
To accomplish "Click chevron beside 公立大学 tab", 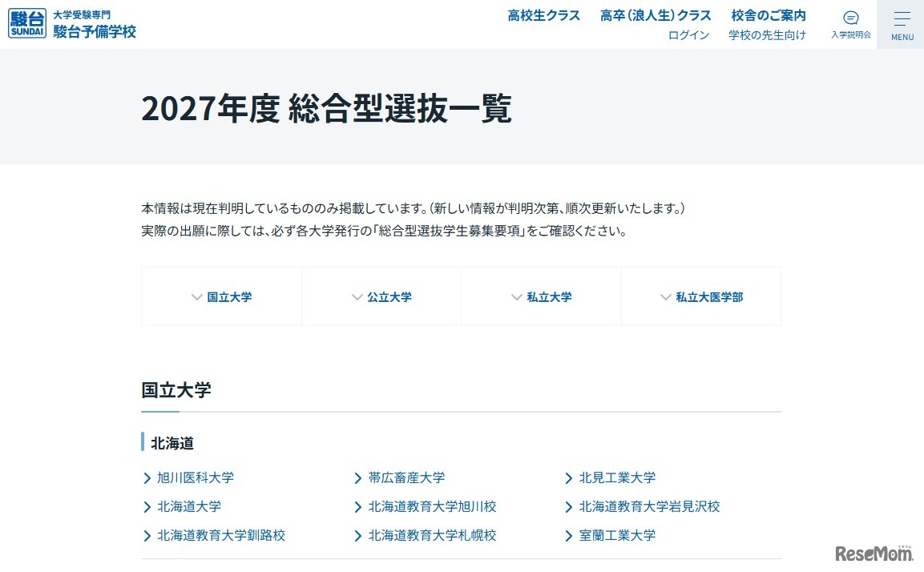I will (357, 297).
